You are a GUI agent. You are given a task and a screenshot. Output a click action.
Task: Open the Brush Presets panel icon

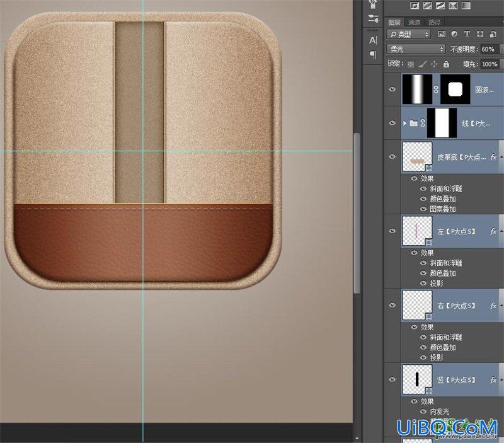pyautogui.click(x=373, y=19)
